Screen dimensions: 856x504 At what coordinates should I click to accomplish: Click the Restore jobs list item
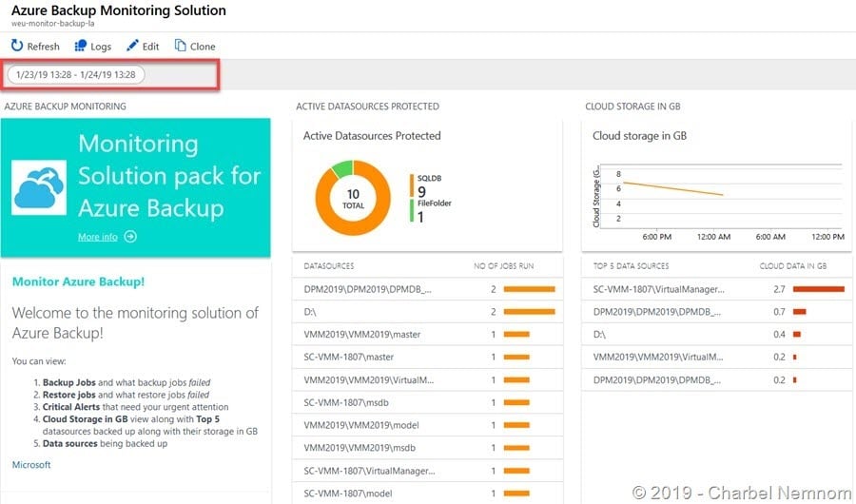[x=126, y=395]
